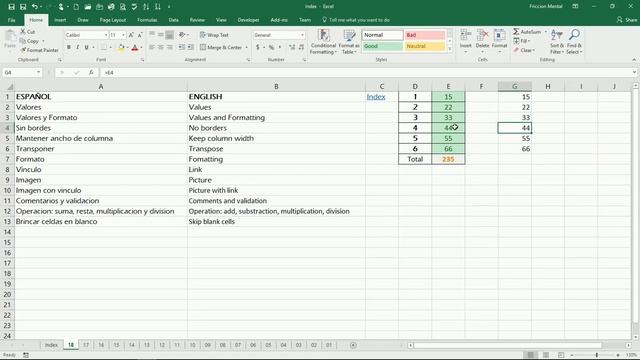This screenshot has height=360, width=640.
Task: Increase decimal places icon
Action: (292, 47)
